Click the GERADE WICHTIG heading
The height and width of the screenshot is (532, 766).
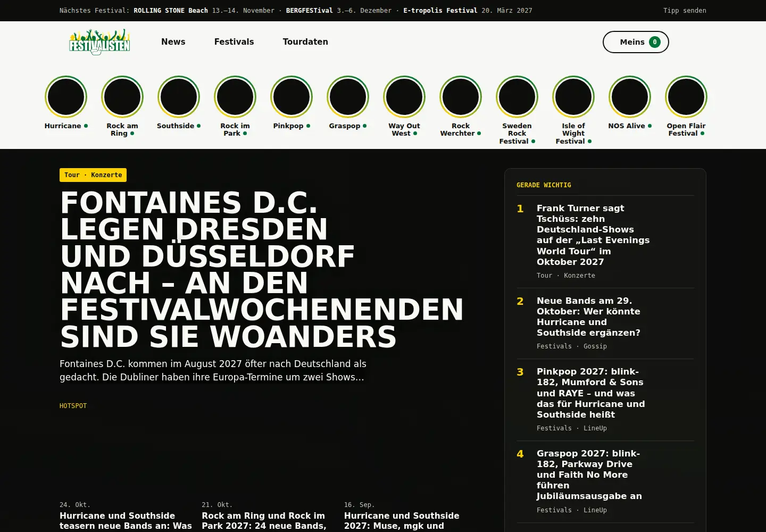(x=544, y=185)
